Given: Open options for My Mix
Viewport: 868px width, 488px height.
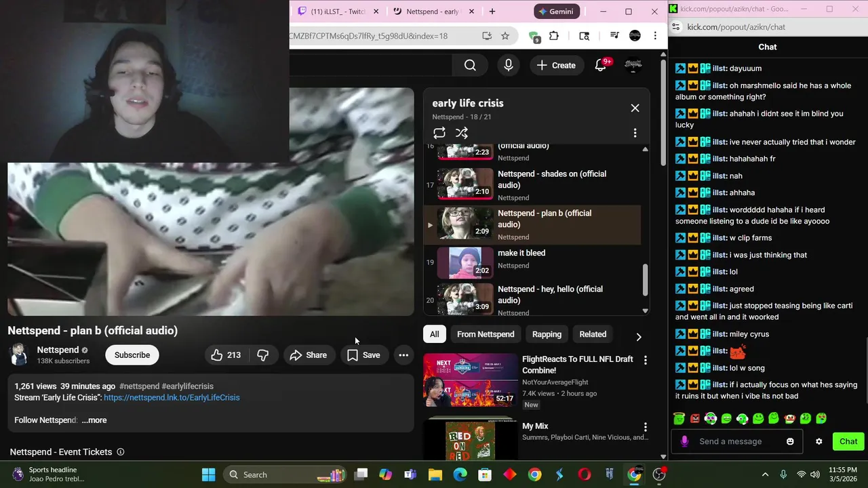Looking at the screenshot, I should coord(645,427).
